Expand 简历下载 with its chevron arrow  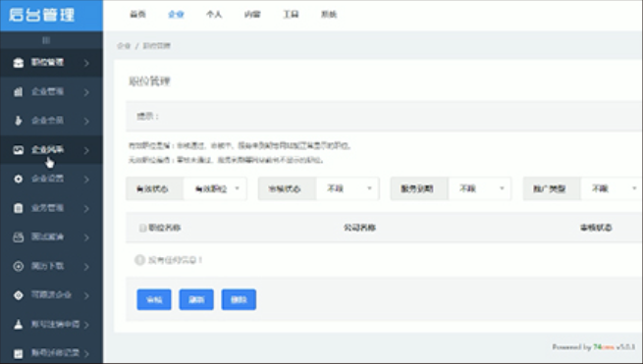coord(86,267)
